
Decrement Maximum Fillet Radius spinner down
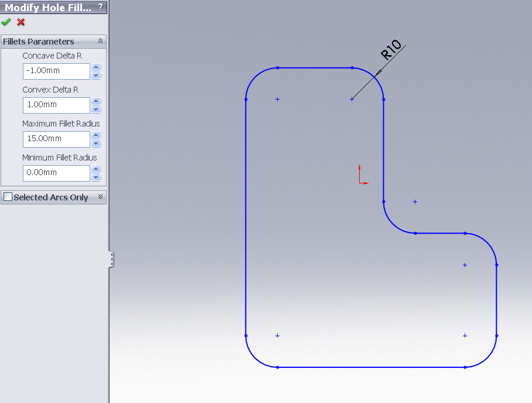click(x=96, y=144)
